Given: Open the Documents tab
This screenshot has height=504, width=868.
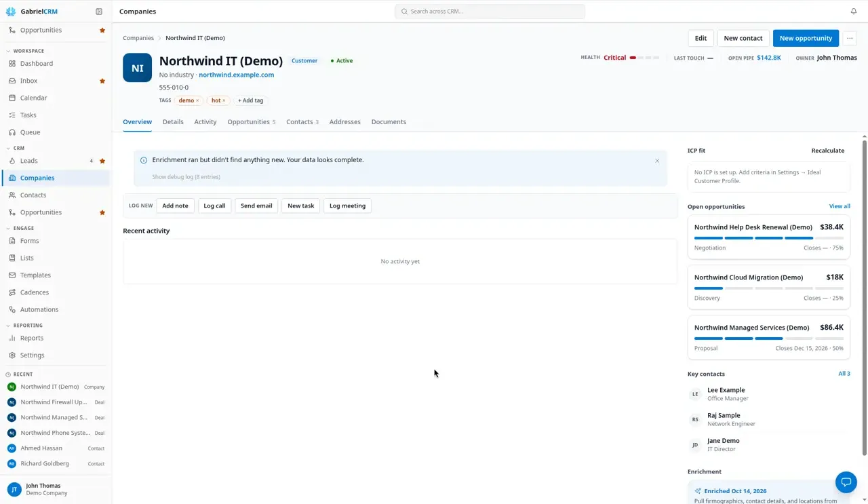Looking at the screenshot, I should point(389,122).
